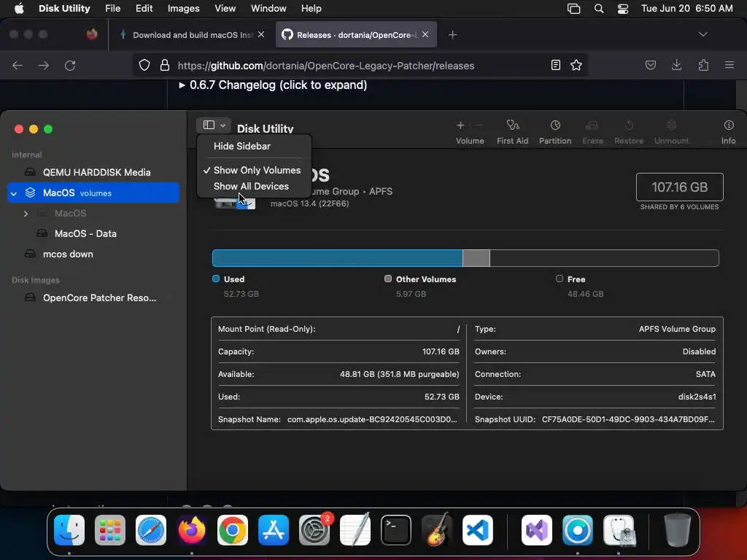Toggle Firefox reader view icon
The image size is (747, 560).
(555, 65)
